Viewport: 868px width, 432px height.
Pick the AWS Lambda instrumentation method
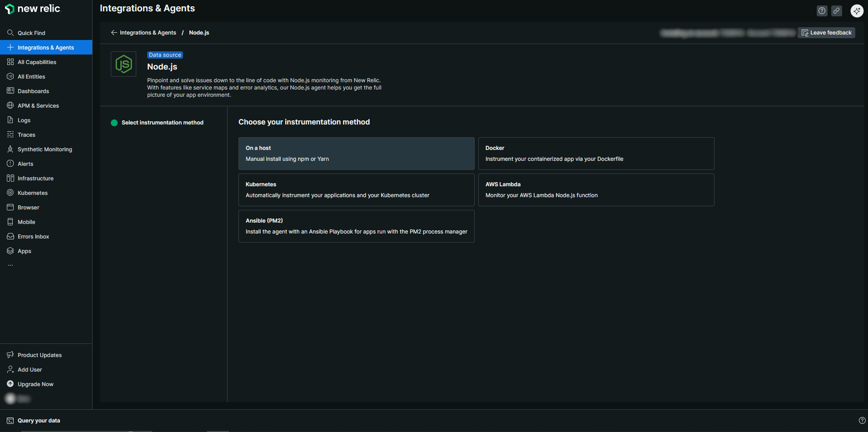point(596,190)
